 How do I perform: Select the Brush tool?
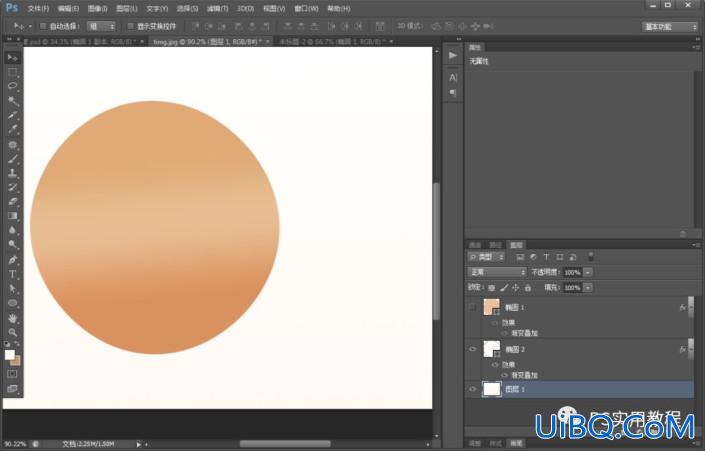point(12,159)
